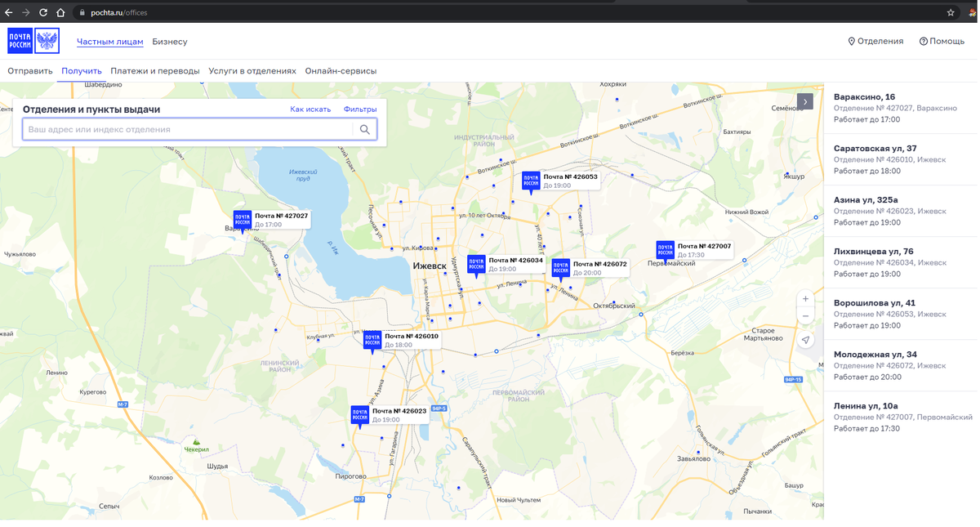Image resolution: width=980 pixels, height=527 pixels.
Task: Select map marker Почта № 426034
Action: point(506,264)
